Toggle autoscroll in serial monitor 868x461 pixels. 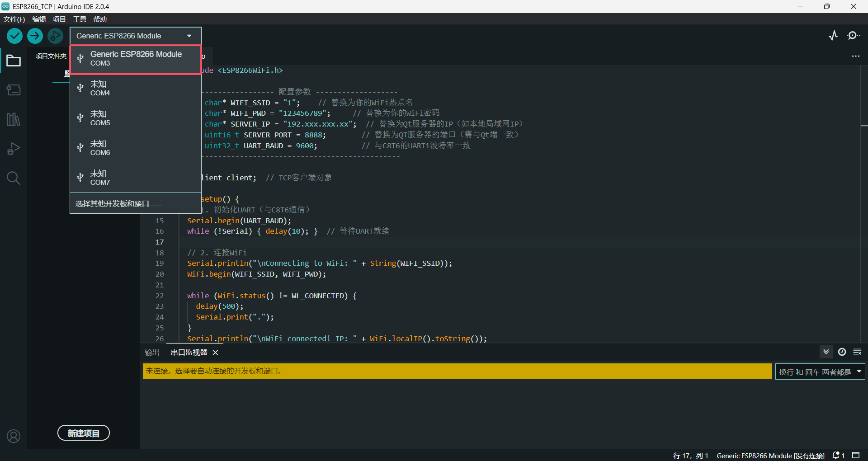point(826,352)
